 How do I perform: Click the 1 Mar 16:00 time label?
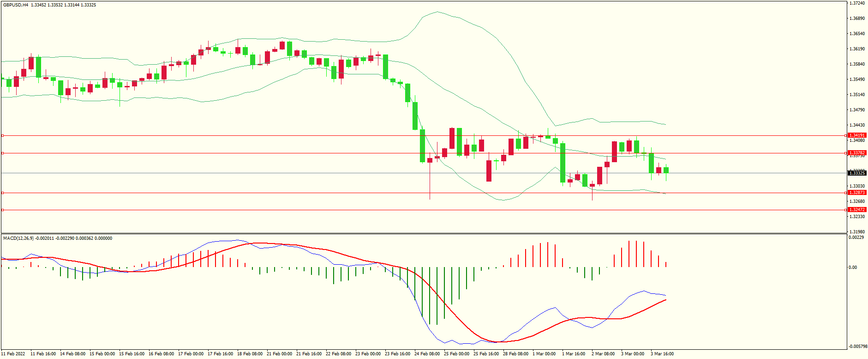[573, 354]
